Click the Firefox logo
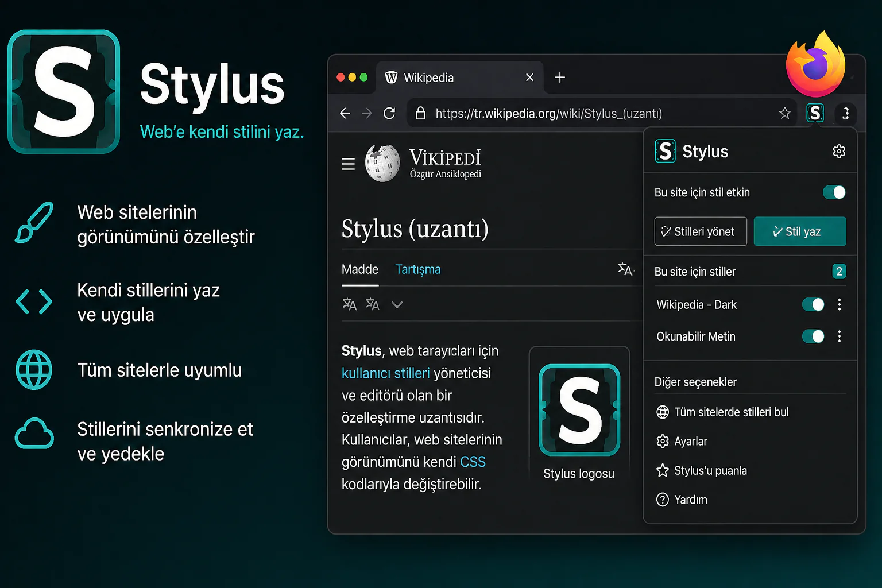Viewport: 882px width, 588px height. (x=815, y=64)
